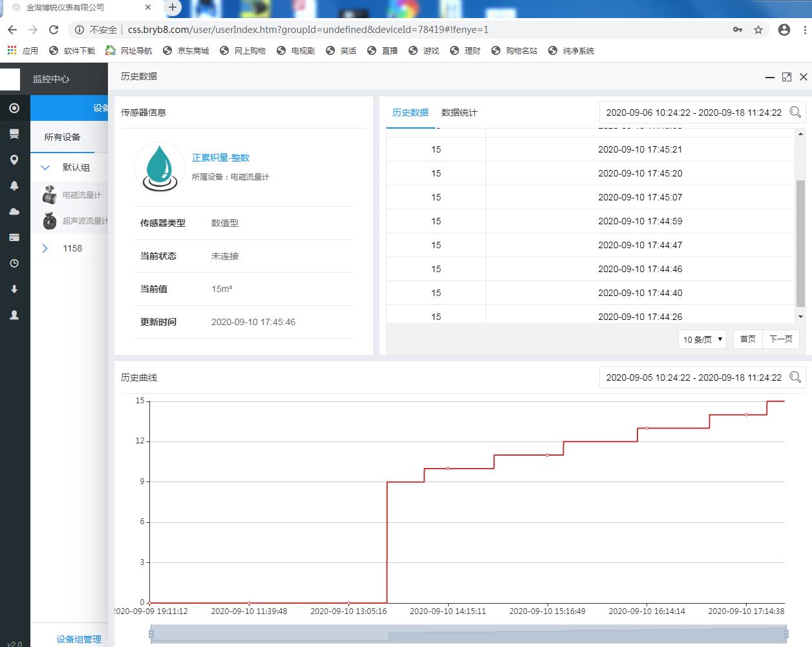Open the user profile icon in sidebar
The image size is (812, 647).
[14, 315]
